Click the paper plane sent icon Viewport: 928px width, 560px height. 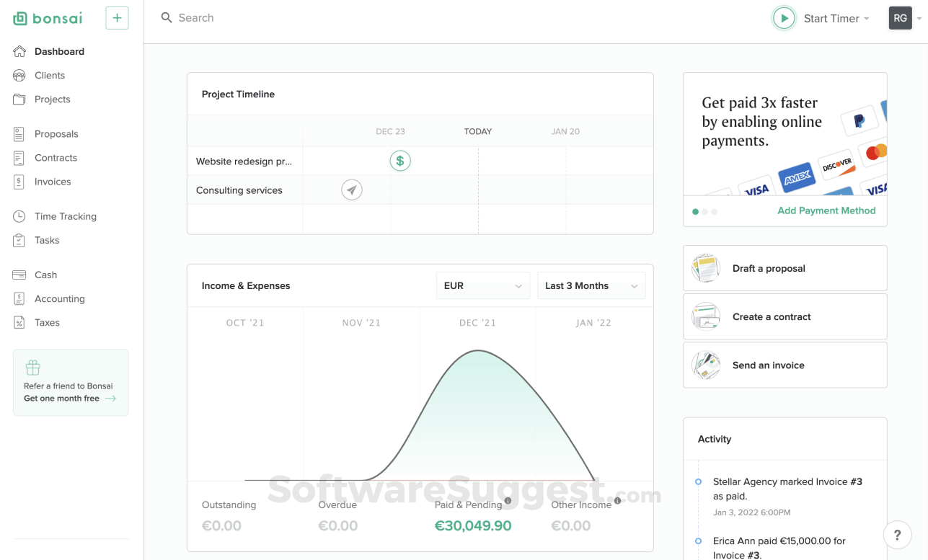point(352,190)
